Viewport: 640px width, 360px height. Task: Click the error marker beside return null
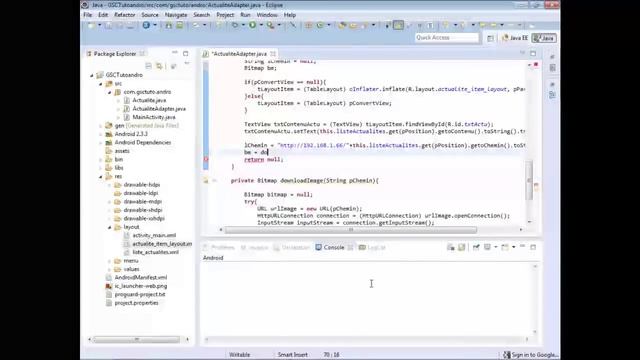pos(206,159)
